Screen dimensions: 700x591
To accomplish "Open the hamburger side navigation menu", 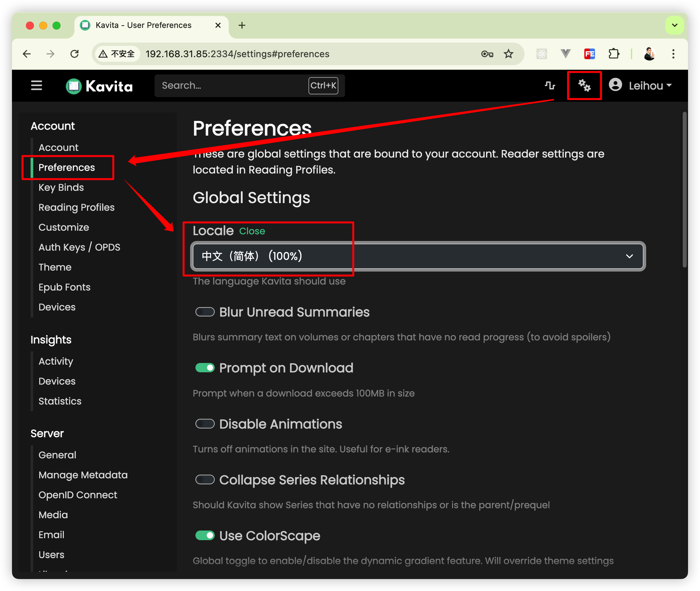I will [x=37, y=85].
